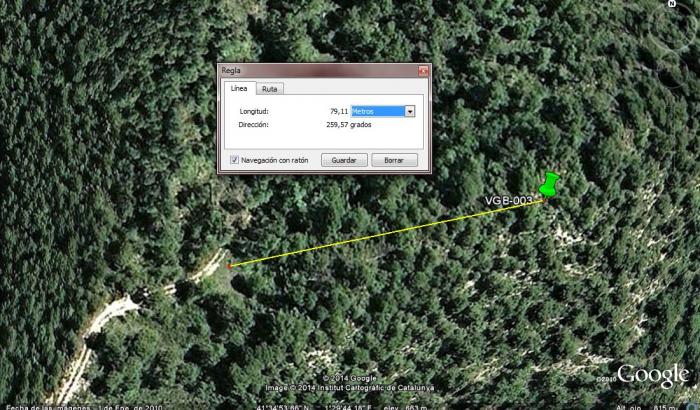Open the Metros units dropdown arrow

[409, 111]
